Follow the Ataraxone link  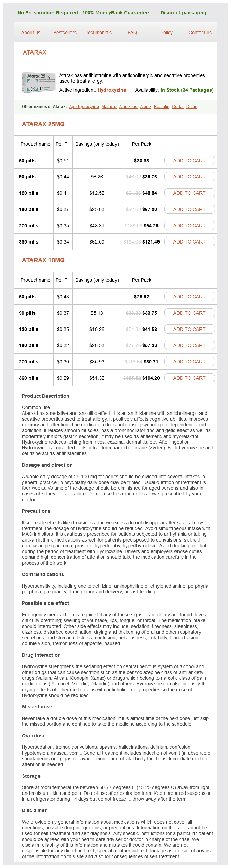point(128,107)
